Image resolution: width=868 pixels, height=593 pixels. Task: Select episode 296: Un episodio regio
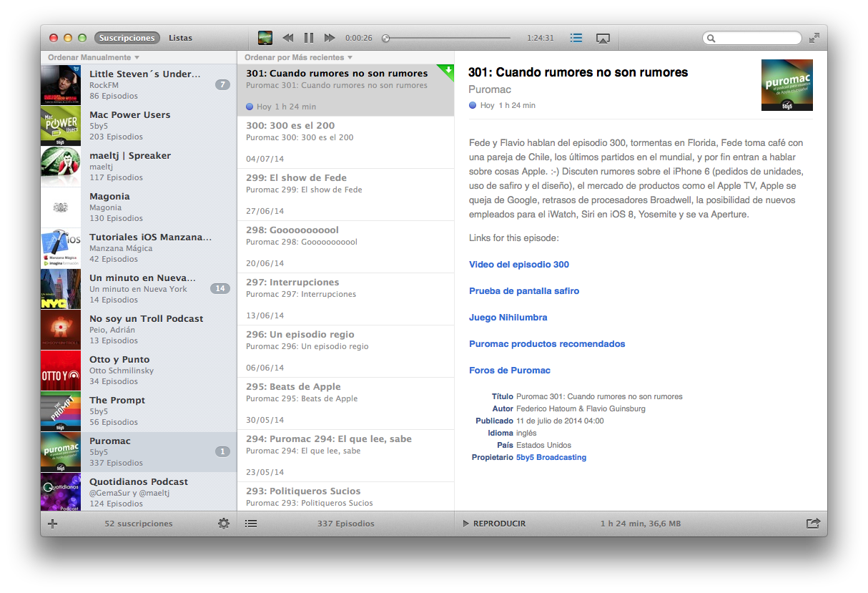coord(346,351)
